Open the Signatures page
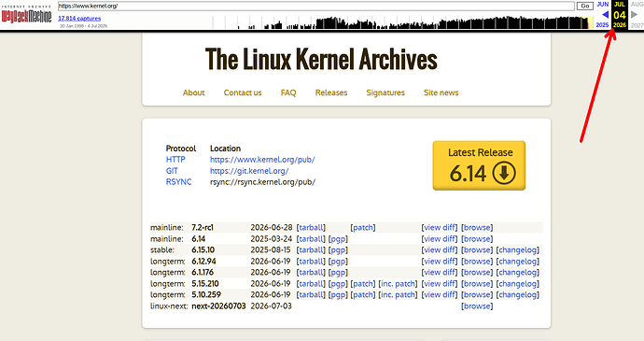This screenshot has width=644, height=341. [x=385, y=92]
